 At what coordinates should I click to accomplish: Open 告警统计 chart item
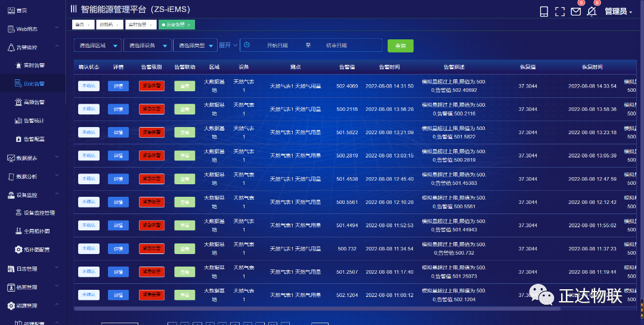pyautogui.click(x=30, y=121)
